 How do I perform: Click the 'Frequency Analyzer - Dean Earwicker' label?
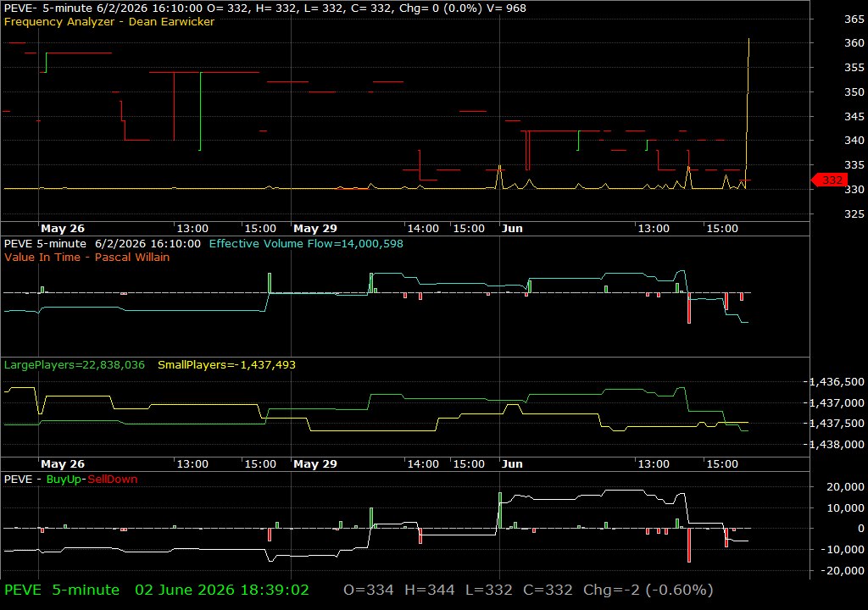tap(109, 21)
